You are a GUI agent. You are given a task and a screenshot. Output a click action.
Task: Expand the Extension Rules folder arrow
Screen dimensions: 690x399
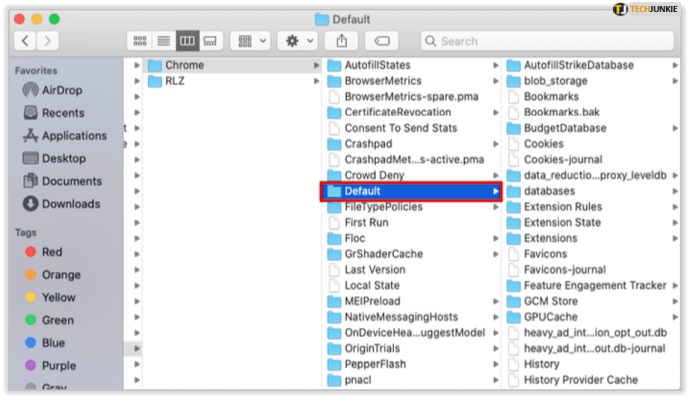tap(675, 207)
